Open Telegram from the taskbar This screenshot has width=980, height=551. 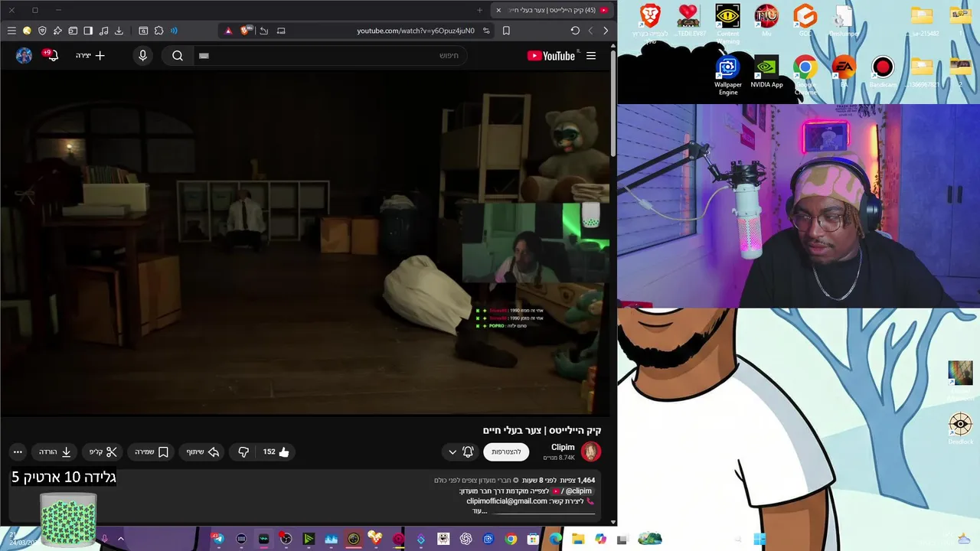pyautogui.click(x=218, y=539)
